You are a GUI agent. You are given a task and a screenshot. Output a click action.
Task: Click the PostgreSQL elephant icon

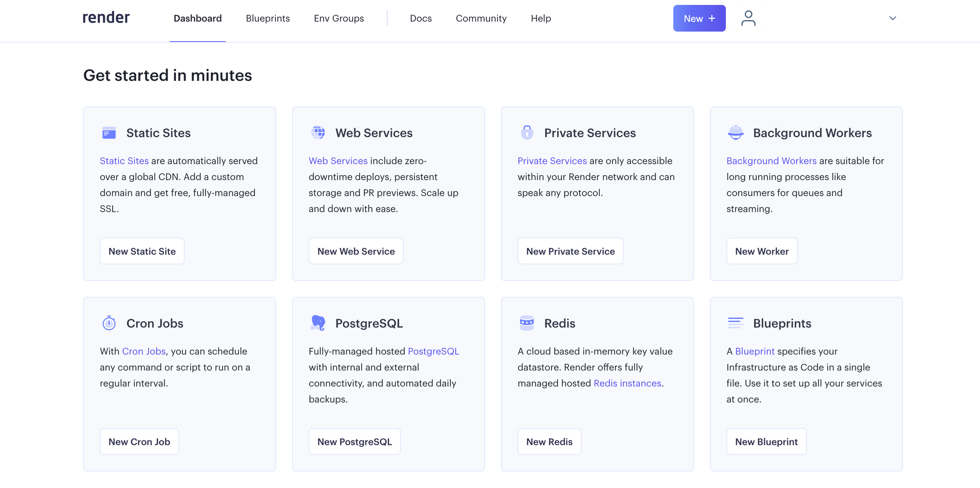318,323
